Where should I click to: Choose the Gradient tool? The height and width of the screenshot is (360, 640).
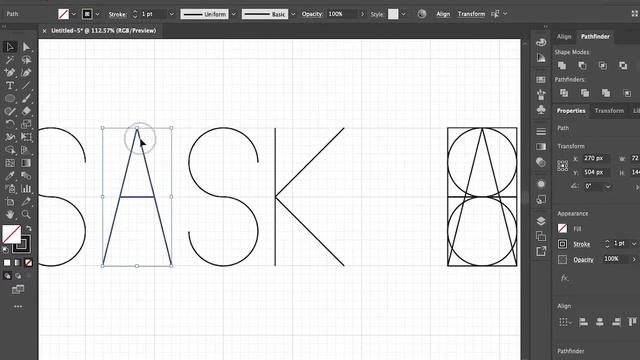[x=26, y=163]
